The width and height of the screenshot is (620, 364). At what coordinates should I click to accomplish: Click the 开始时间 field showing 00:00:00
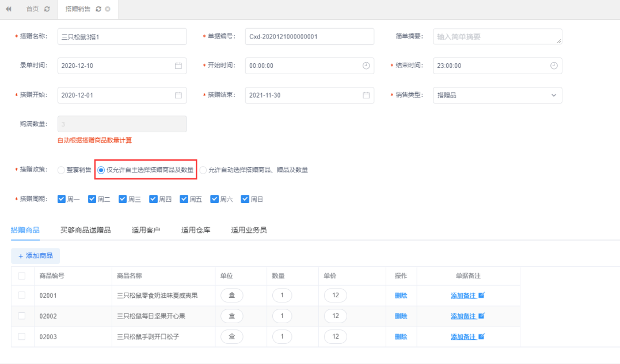coord(310,66)
